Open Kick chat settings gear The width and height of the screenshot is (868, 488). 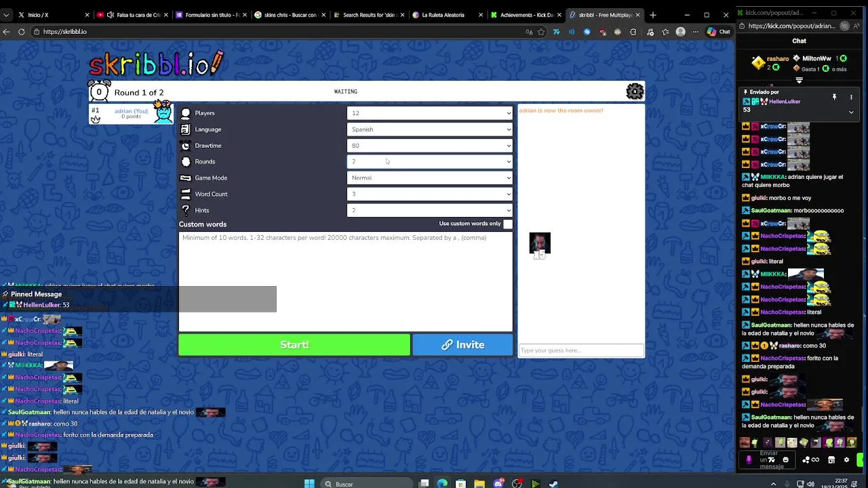tap(846, 460)
